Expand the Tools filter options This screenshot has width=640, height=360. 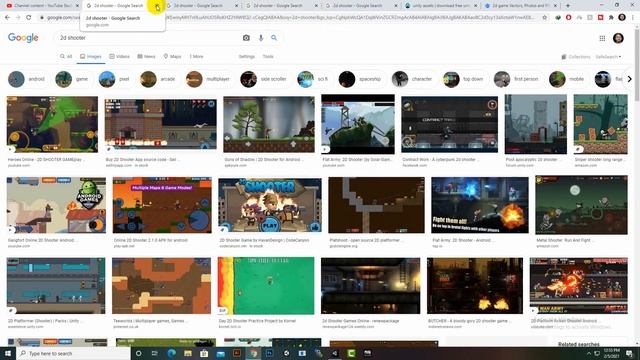pyautogui.click(x=268, y=56)
